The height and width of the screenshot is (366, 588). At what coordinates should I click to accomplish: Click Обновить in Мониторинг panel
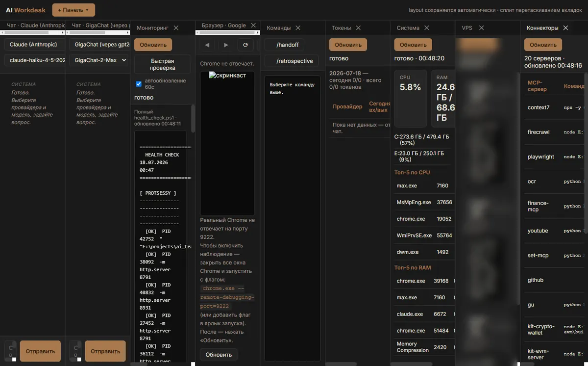(x=153, y=45)
